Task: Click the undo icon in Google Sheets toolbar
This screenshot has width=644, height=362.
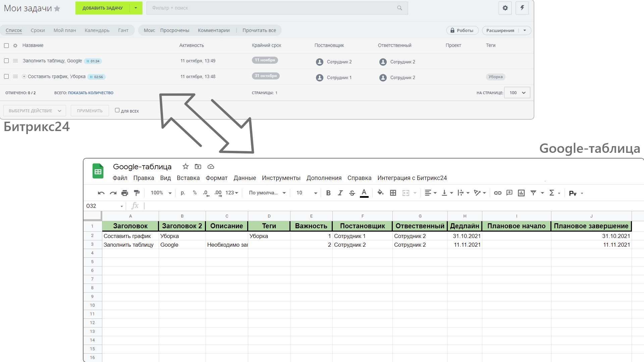Action: (x=101, y=193)
